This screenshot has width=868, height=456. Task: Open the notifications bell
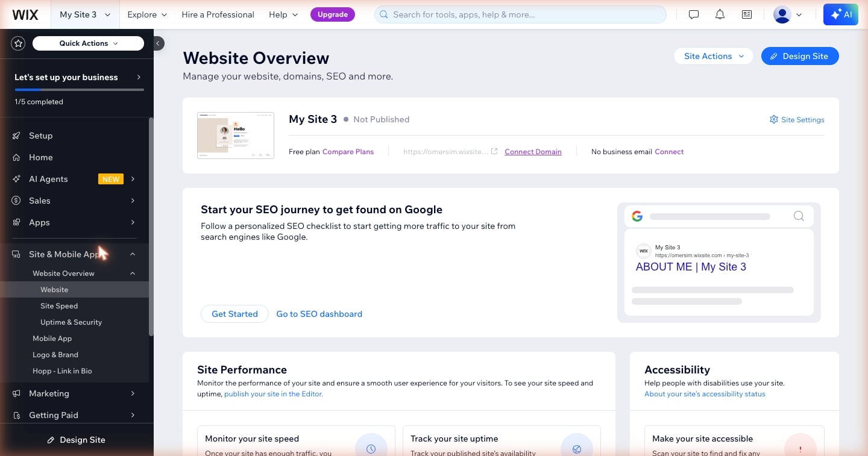pos(720,14)
